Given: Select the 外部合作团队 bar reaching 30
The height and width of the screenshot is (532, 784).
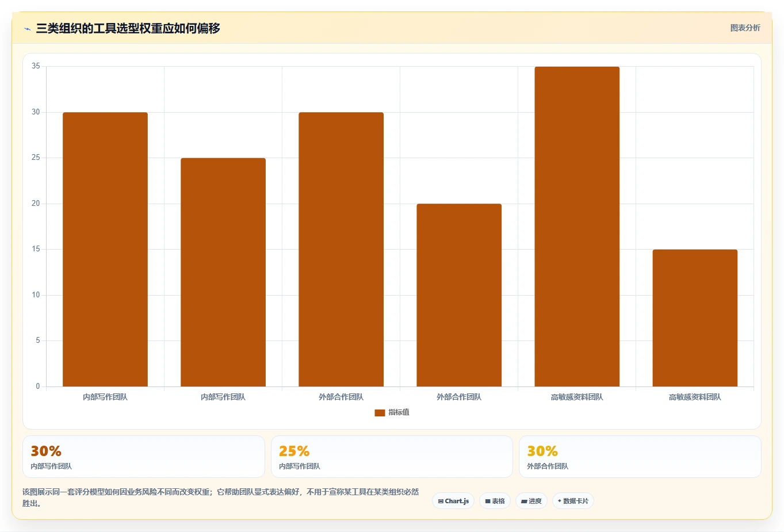Looking at the screenshot, I should pos(341,250).
